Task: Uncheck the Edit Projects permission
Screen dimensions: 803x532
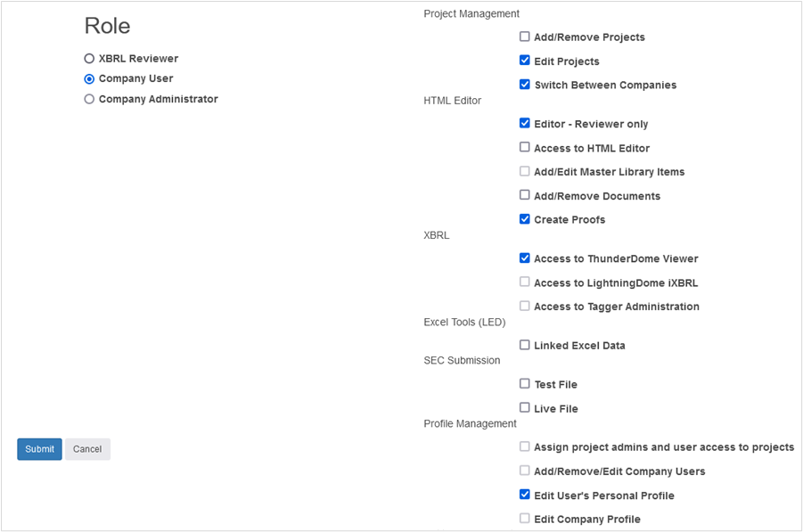Action: (x=525, y=61)
